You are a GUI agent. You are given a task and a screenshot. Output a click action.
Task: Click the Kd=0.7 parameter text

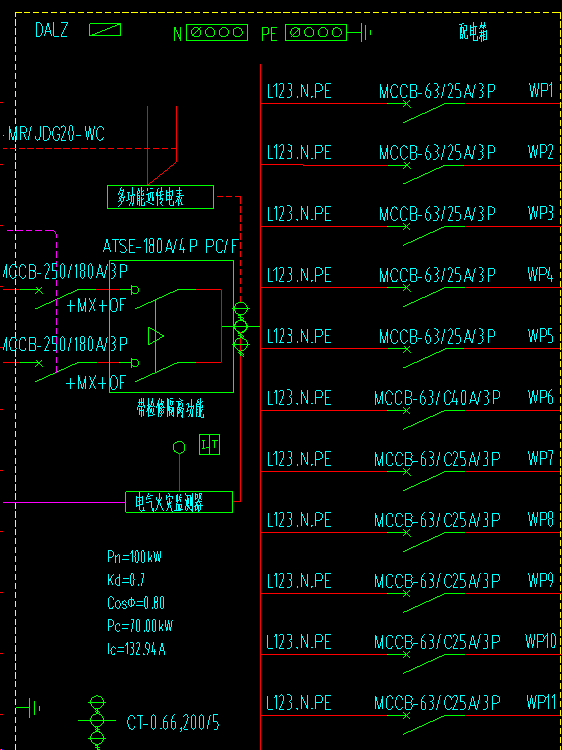point(126,580)
